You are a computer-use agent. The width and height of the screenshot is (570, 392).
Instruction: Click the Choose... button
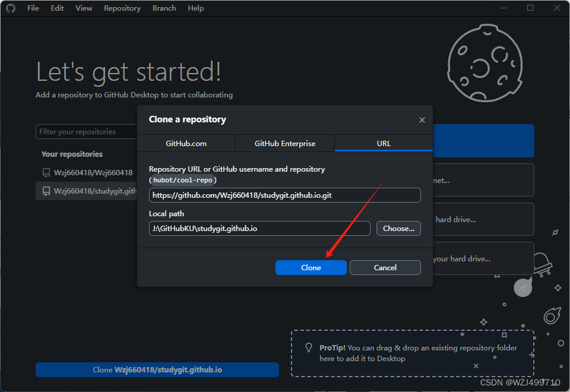tap(398, 228)
